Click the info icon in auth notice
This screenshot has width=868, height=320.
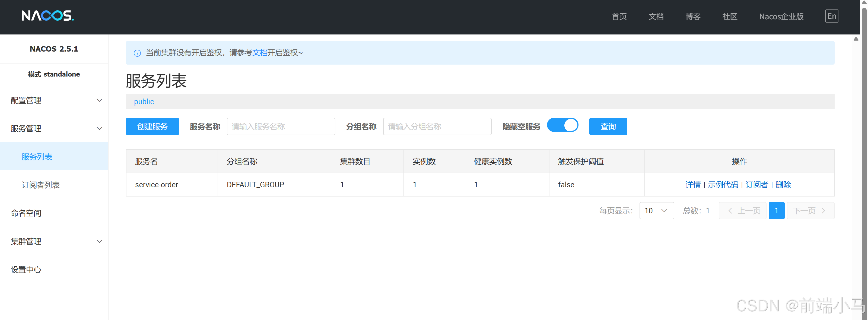[137, 53]
